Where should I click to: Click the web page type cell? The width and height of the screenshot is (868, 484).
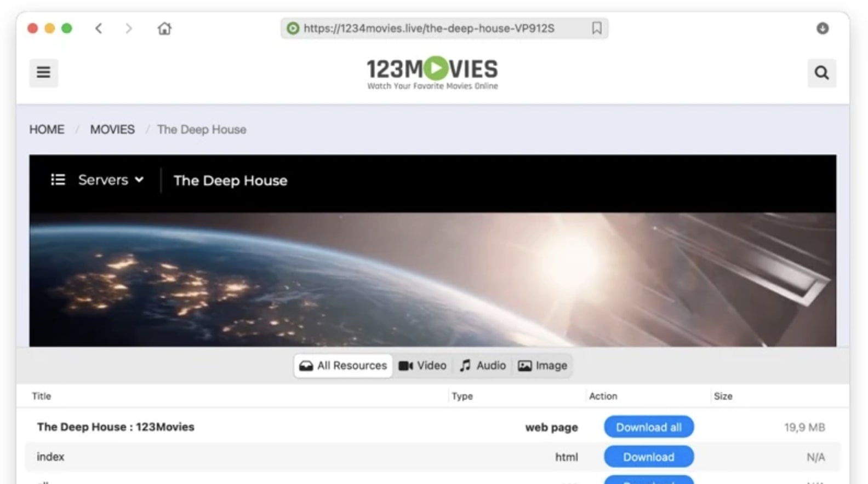(x=551, y=428)
